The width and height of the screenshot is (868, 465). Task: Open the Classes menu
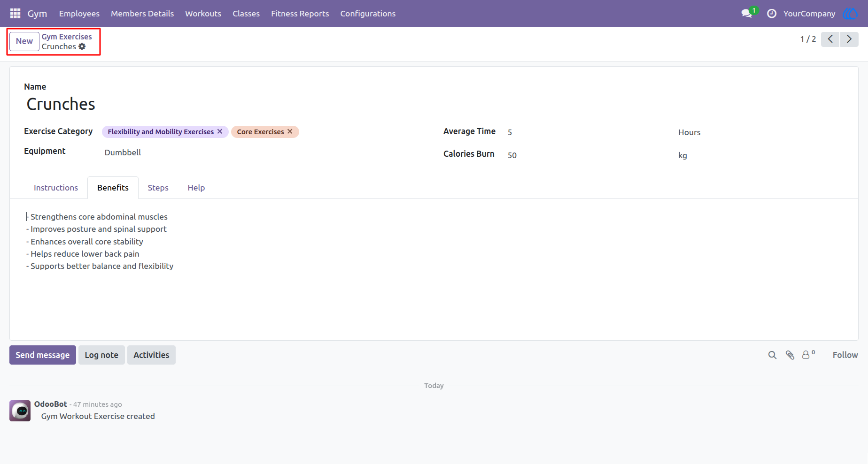pos(246,14)
